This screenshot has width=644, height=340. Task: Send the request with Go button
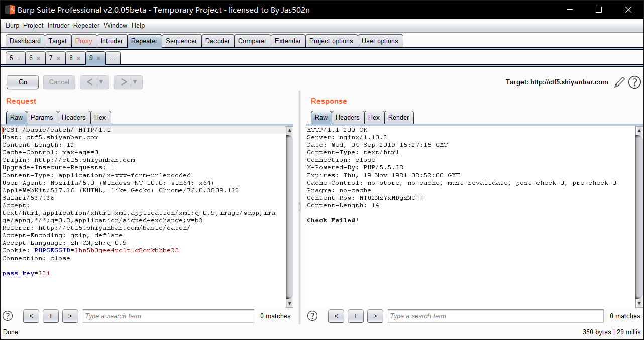(23, 82)
